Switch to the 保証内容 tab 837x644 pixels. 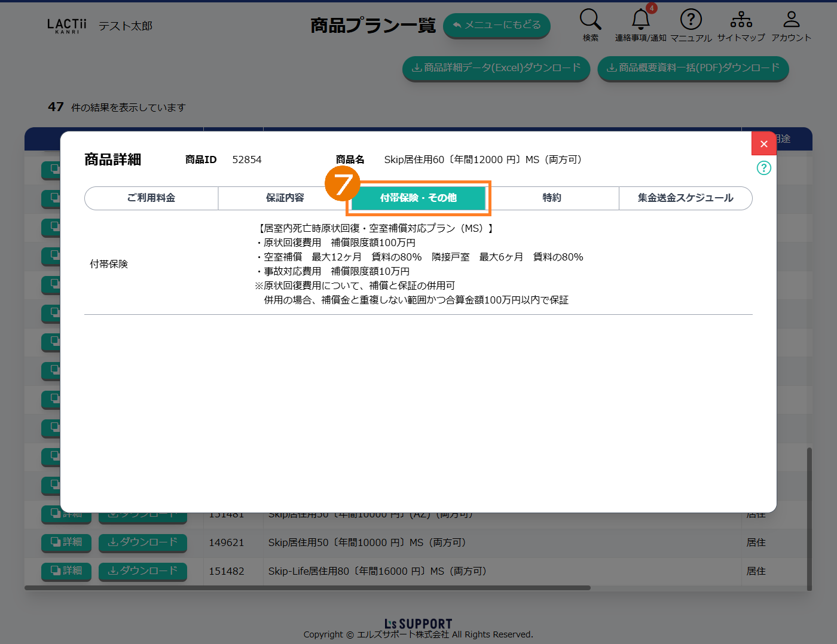[x=285, y=198]
